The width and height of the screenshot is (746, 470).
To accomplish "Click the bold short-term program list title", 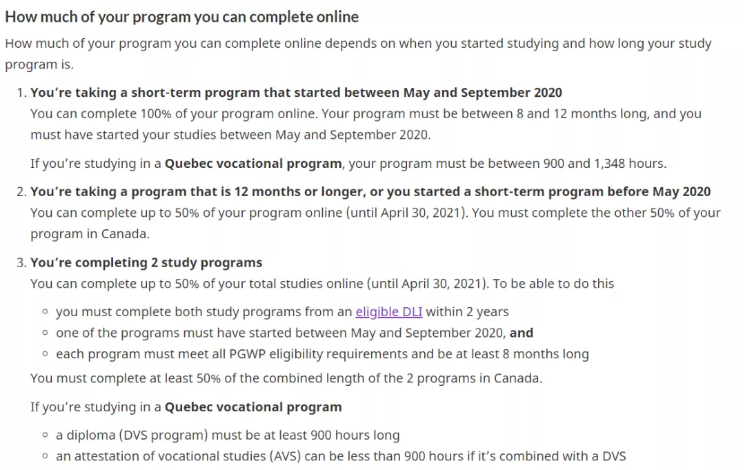I will (x=296, y=92).
